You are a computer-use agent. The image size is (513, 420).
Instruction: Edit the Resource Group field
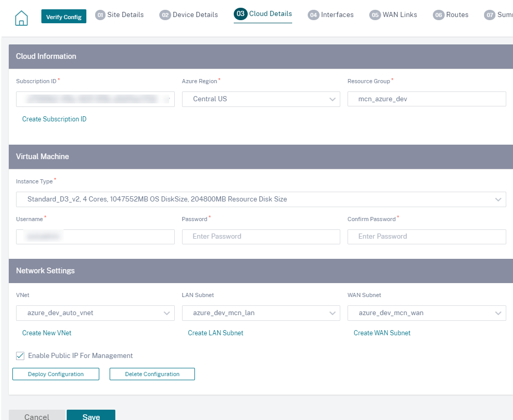point(427,99)
